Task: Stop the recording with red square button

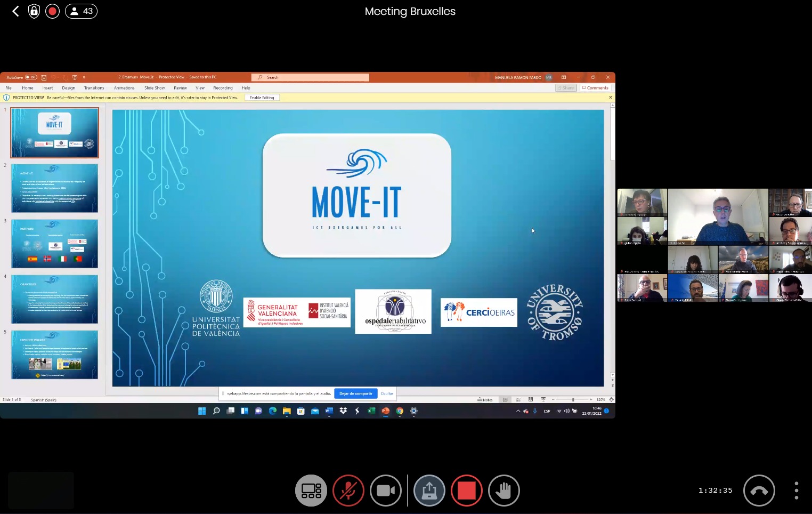Action: pos(467,491)
